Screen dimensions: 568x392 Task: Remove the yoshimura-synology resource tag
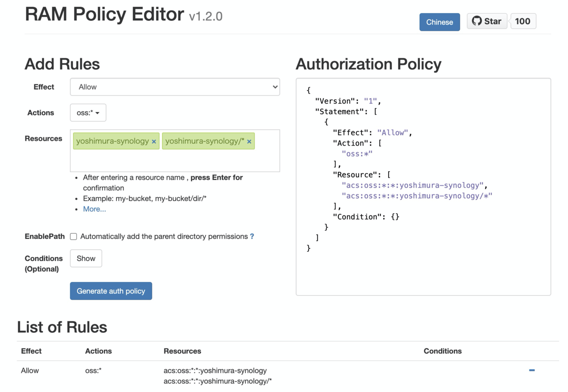(x=154, y=141)
